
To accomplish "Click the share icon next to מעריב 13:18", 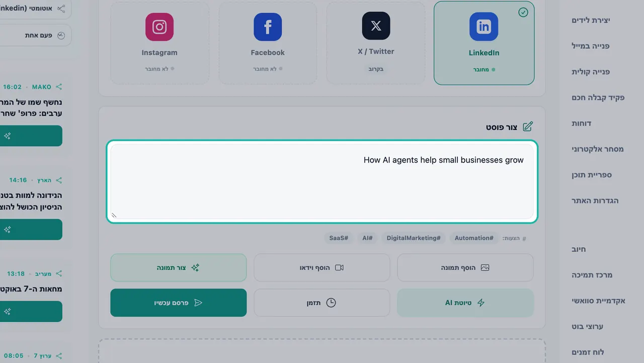I will pos(59,274).
